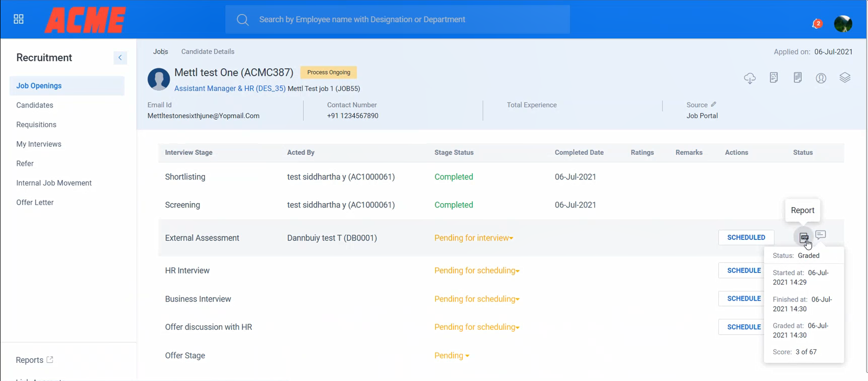
Task: Click the email Mettltestonesixthjune@Yopmail.Com
Action: point(204,116)
